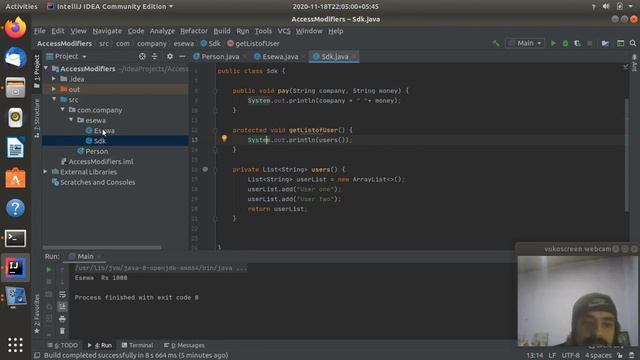The image size is (640, 360).
Task: Click the 4: Run tool window button
Action: click(x=100, y=345)
